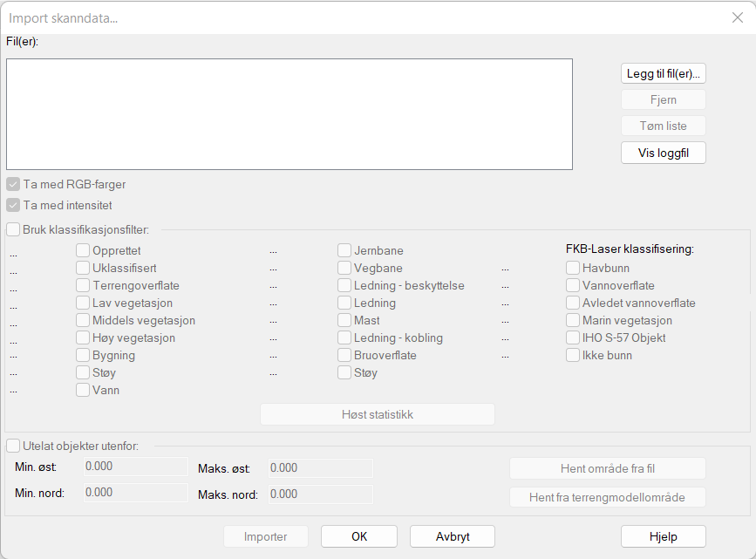This screenshot has height=559, width=756.
Task: Toggle 'Ta med RGB-farger' checkbox
Action: [13, 185]
